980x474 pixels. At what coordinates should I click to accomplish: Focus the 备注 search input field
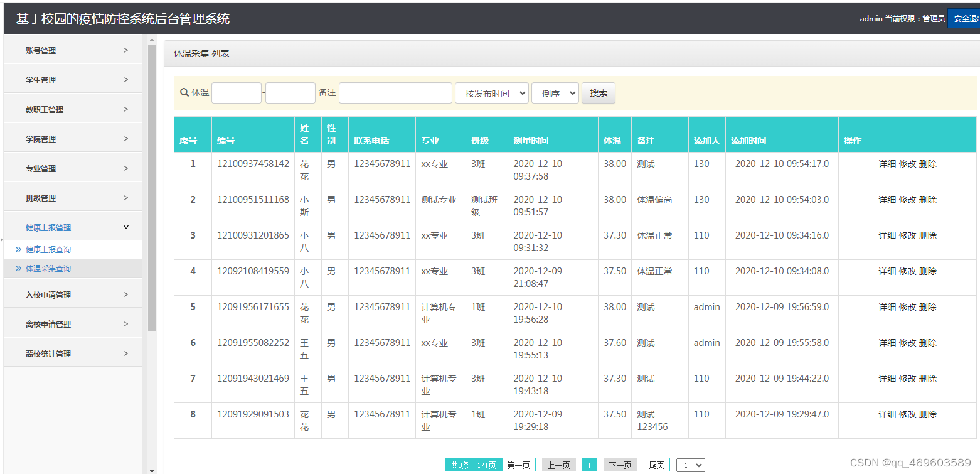tap(395, 93)
